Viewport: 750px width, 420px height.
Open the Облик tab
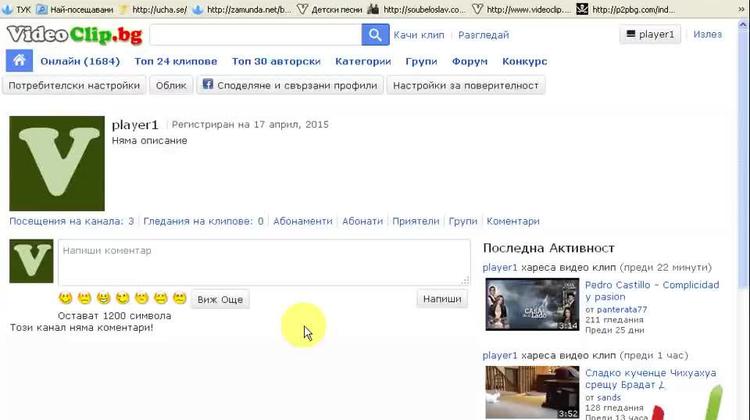171,86
